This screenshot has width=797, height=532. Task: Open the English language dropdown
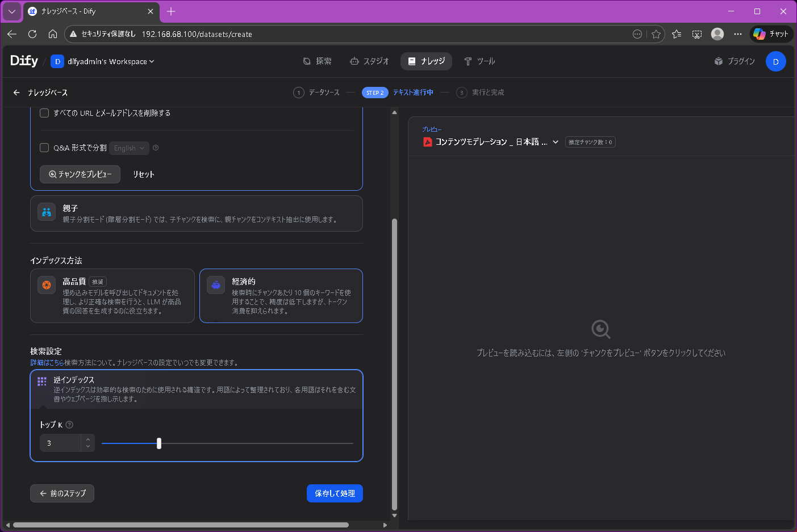pyautogui.click(x=129, y=148)
